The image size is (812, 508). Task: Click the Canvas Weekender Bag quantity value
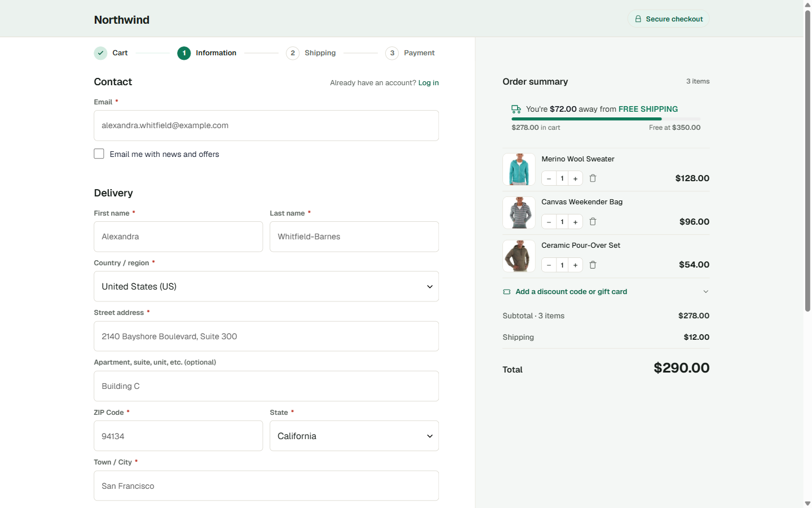tap(562, 222)
